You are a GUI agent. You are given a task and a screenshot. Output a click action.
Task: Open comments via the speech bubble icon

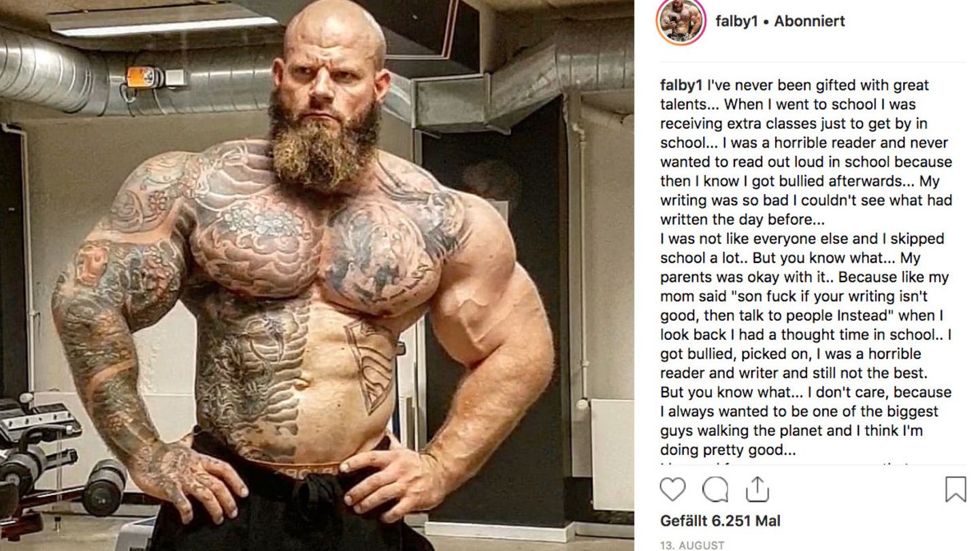(x=715, y=489)
